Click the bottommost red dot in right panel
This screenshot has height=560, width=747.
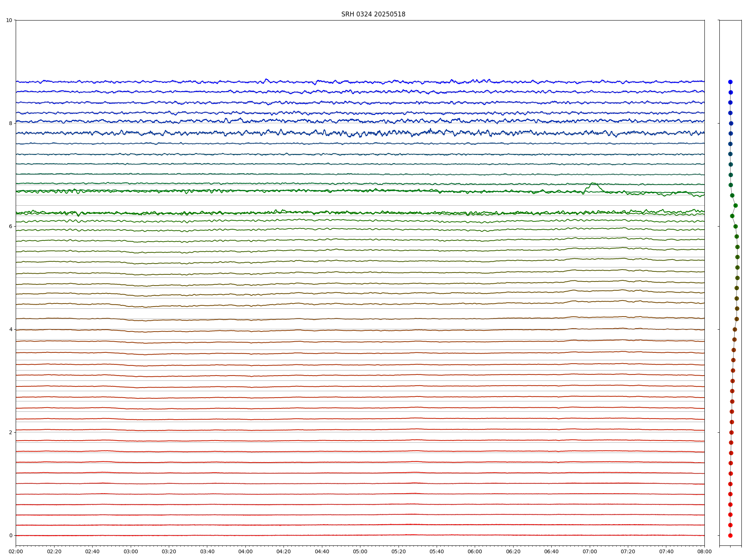tap(730, 535)
